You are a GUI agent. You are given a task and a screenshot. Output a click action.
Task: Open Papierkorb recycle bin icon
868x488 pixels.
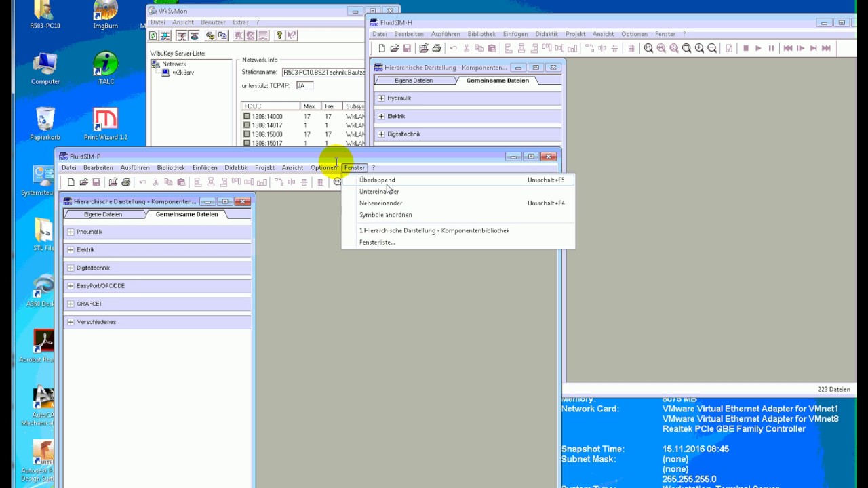(45, 123)
